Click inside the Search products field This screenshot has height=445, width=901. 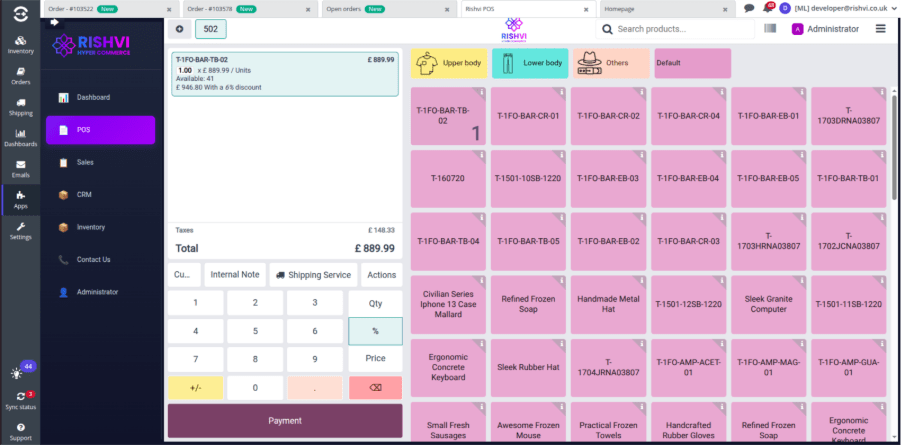680,29
